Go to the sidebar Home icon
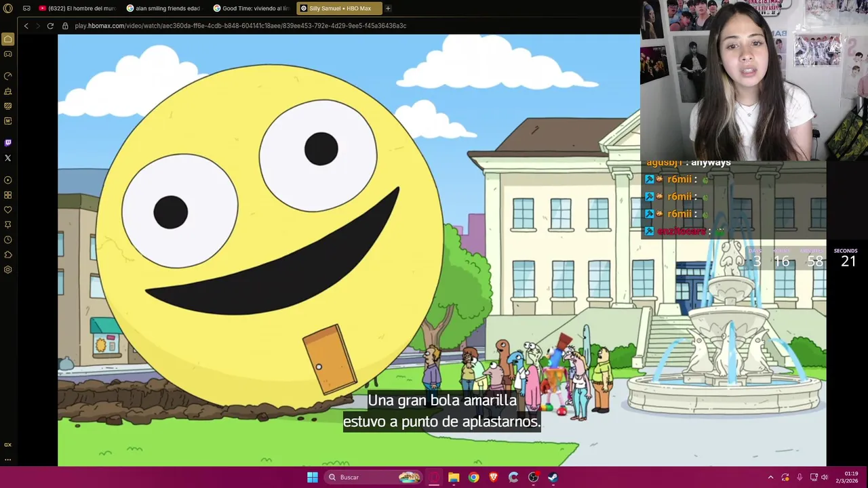Viewport: 868px width, 488px height. pyautogui.click(x=8, y=39)
